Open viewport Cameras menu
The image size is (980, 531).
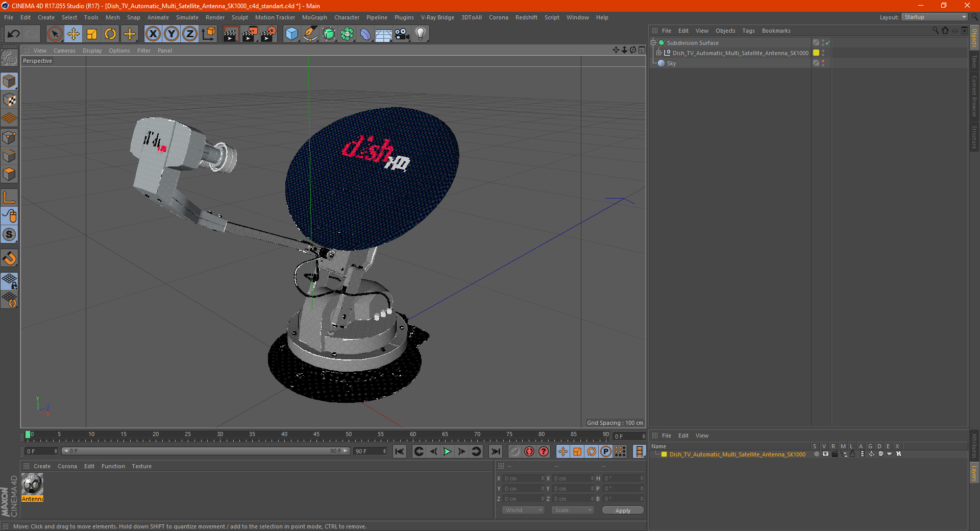click(x=64, y=51)
